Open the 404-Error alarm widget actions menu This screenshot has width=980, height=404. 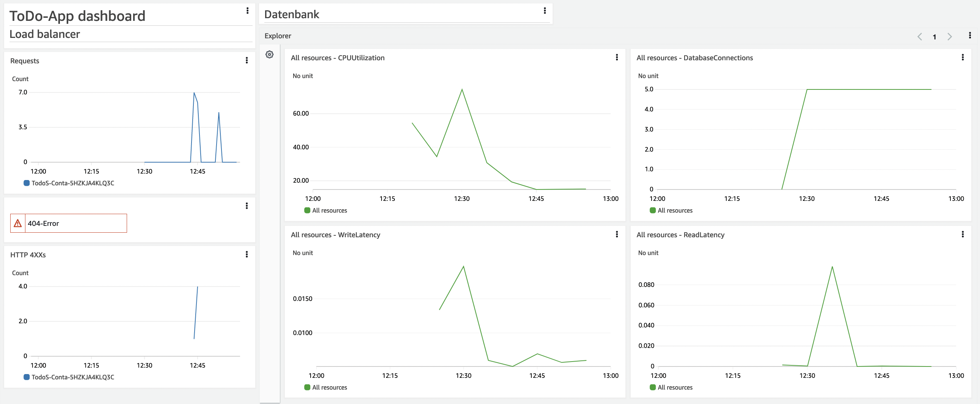[247, 206]
